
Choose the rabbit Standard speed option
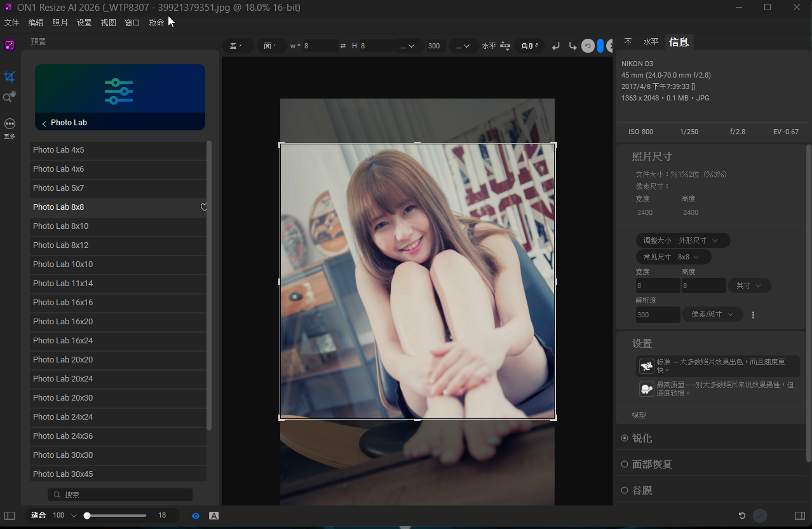[x=646, y=366]
